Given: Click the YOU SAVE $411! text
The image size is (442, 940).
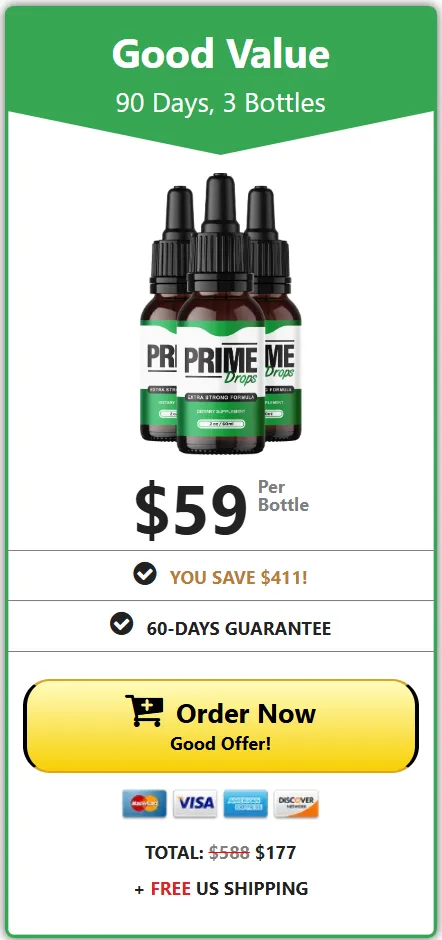Looking at the screenshot, I should (x=238, y=577).
